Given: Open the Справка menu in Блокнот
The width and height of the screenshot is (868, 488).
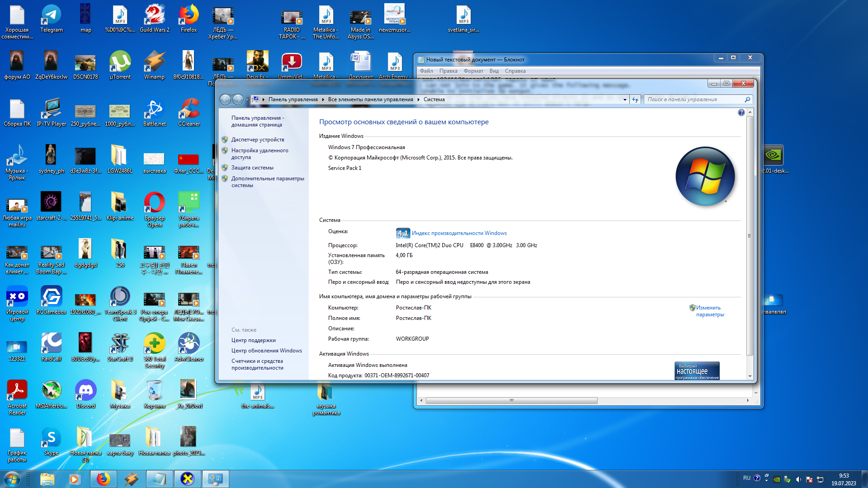Looking at the screenshot, I should pyautogui.click(x=515, y=71).
